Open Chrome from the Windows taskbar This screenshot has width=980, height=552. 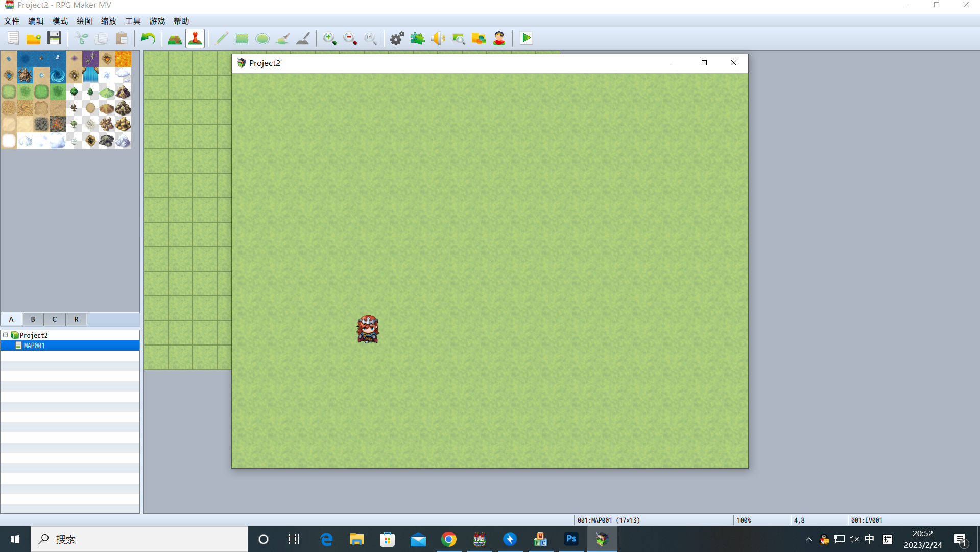tap(449, 539)
